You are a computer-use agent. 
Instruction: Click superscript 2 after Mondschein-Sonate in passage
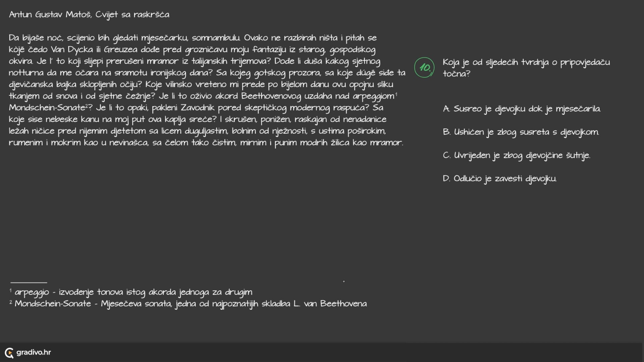coord(86,106)
